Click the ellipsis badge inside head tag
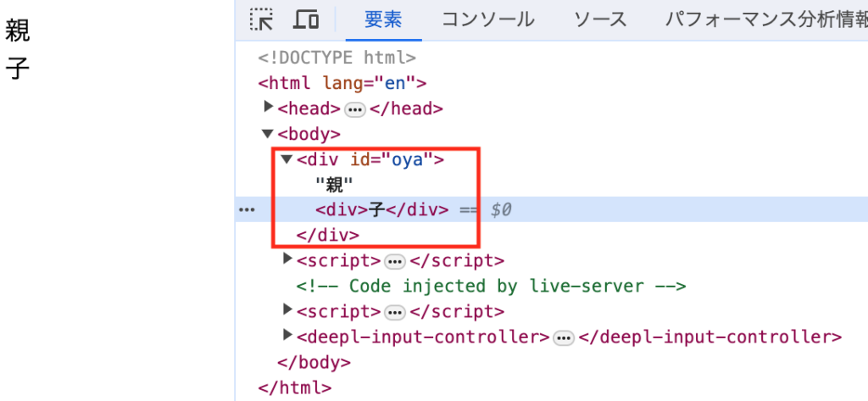The image size is (868, 401). click(x=355, y=109)
